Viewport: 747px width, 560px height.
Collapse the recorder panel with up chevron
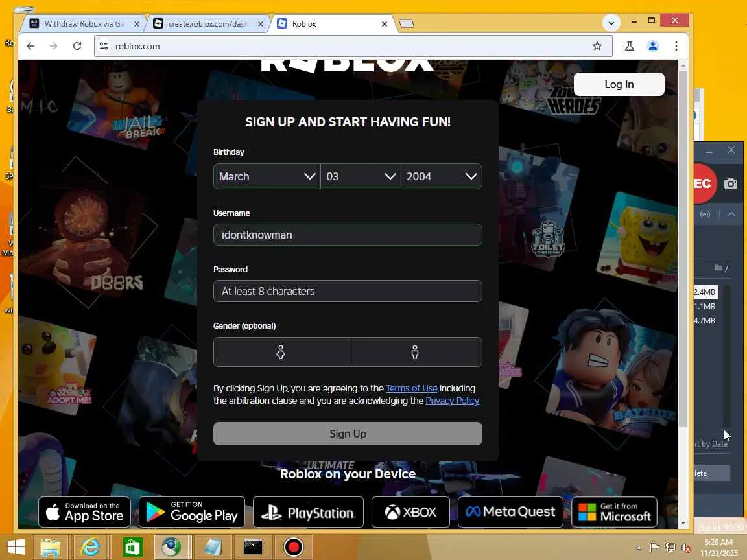pos(731,215)
